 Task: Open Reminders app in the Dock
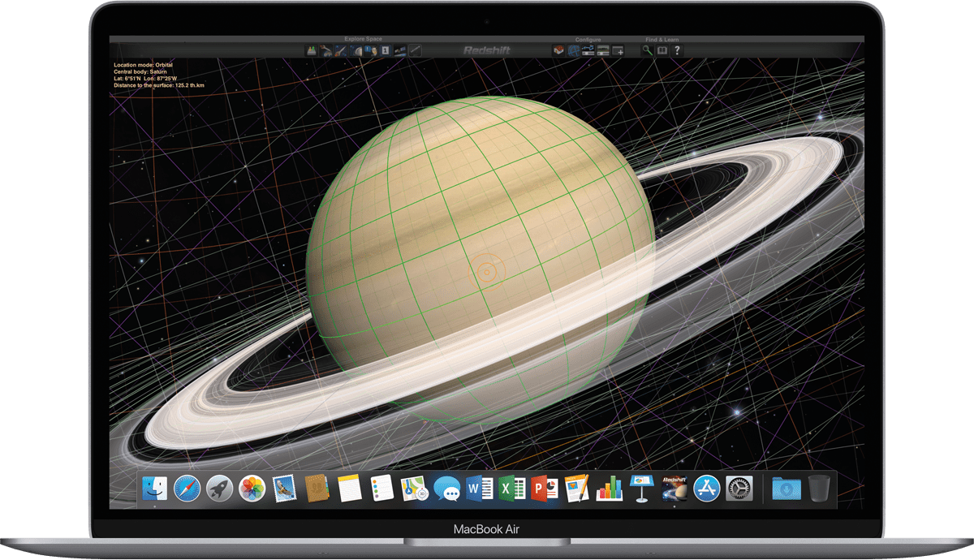(x=381, y=488)
